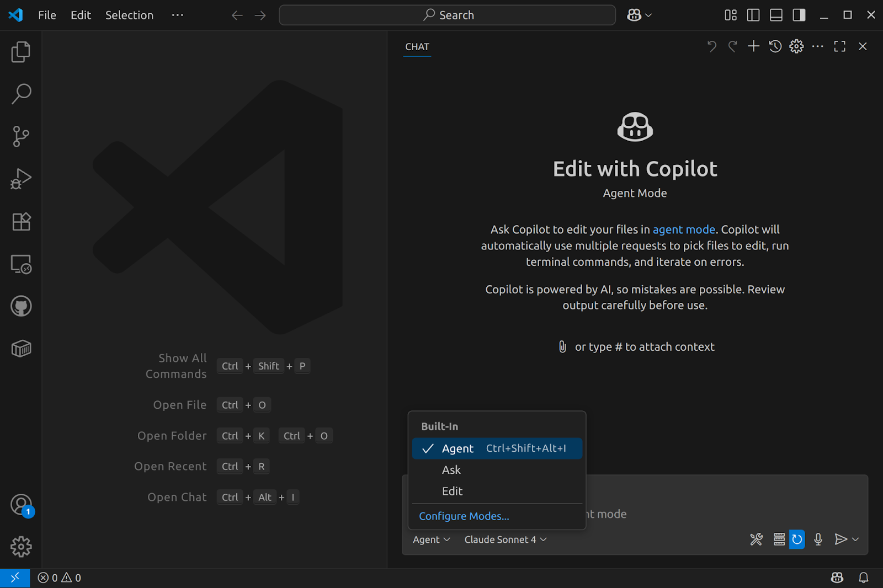Select the checked Agent mode entry
This screenshot has height=588, width=883.
click(497, 448)
